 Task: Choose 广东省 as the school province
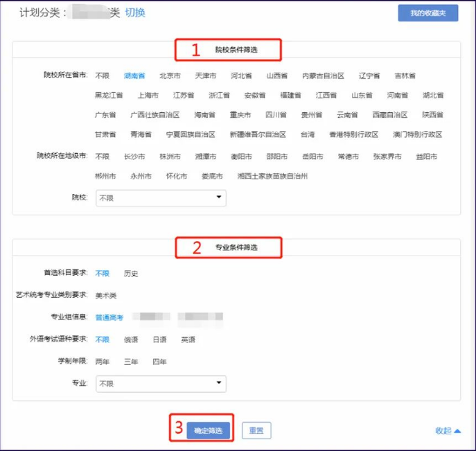tap(105, 115)
